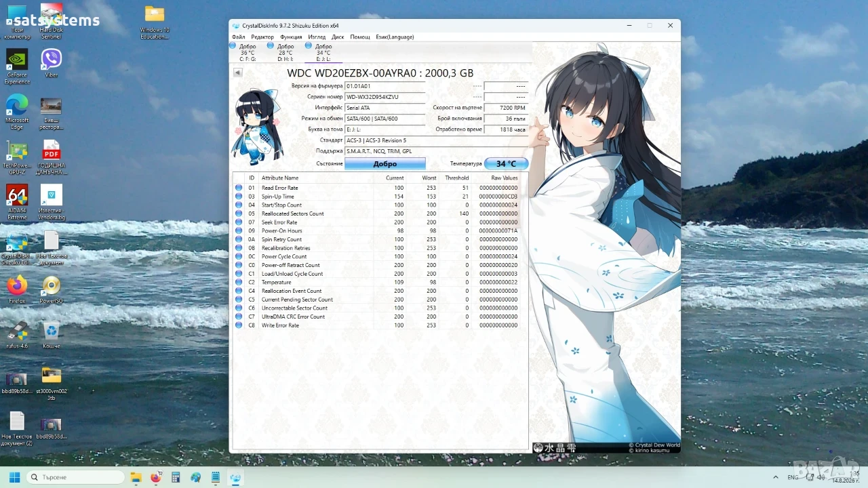Viewport: 868px width, 488px height.
Task: Select the Start/Stop Count attribute row
Action: pos(380,205)
